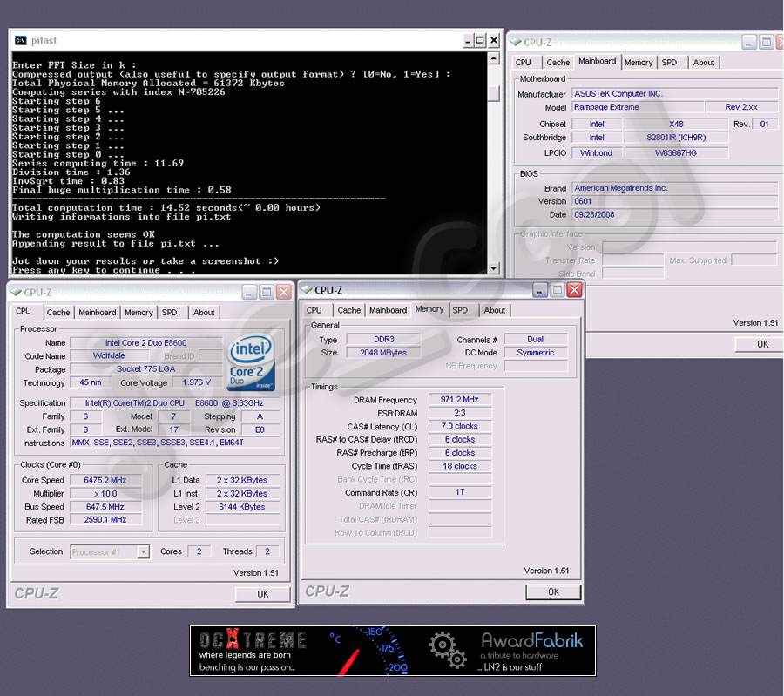Switch to Cache tab in CPU window

pyautogui.click(x=58, y=313)
